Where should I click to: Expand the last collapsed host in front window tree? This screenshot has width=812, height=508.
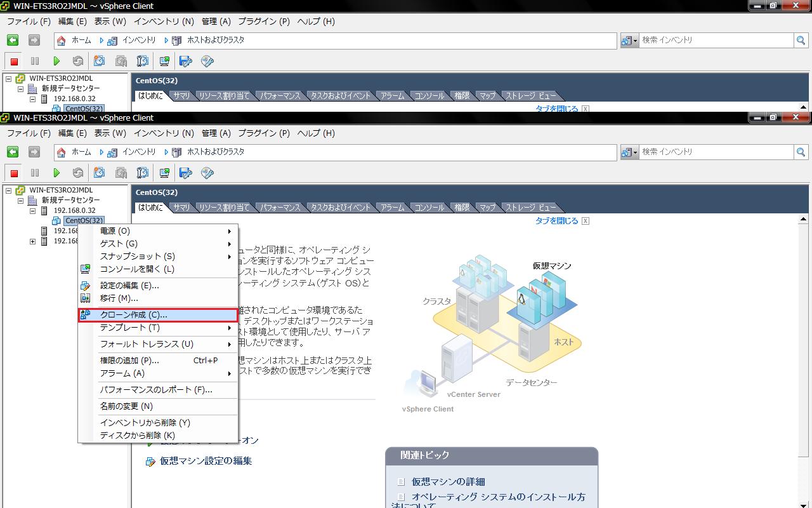(32, 241)
